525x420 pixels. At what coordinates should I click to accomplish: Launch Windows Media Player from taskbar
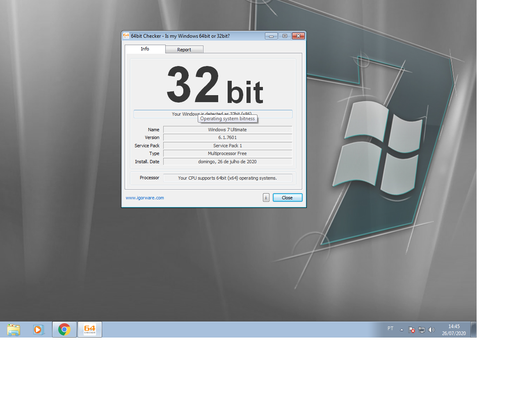pos(38,329)
